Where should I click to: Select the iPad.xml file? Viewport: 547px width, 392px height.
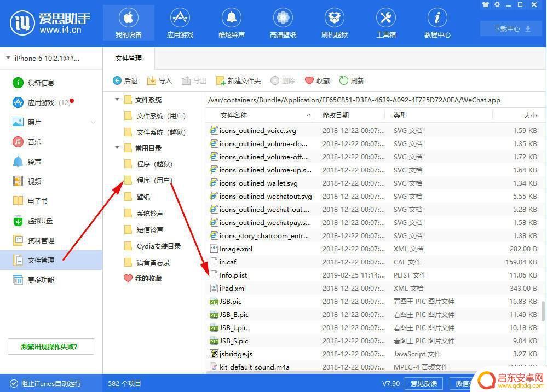tap(373, 289)
